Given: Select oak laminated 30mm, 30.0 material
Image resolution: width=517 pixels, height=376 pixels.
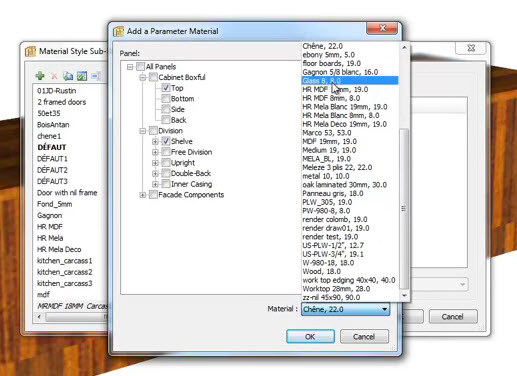Looking at the screenshot, I should click(x=350, y=185).
